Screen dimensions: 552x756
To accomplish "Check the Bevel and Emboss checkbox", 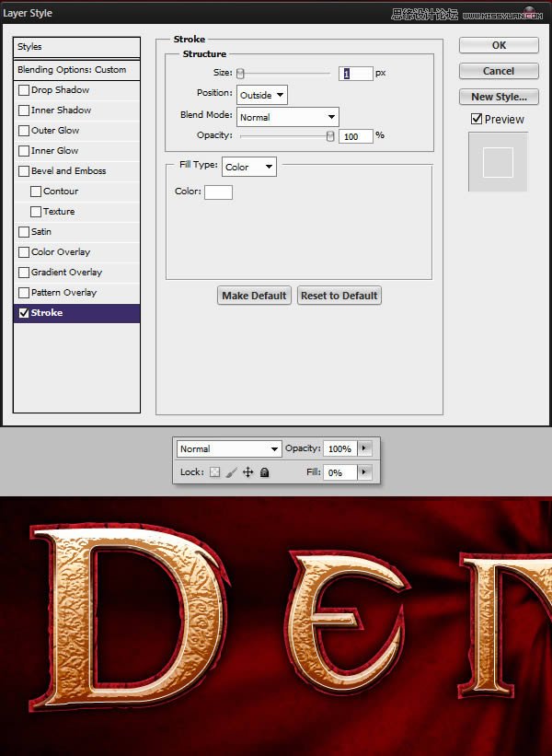I will [x=24, y=171].
